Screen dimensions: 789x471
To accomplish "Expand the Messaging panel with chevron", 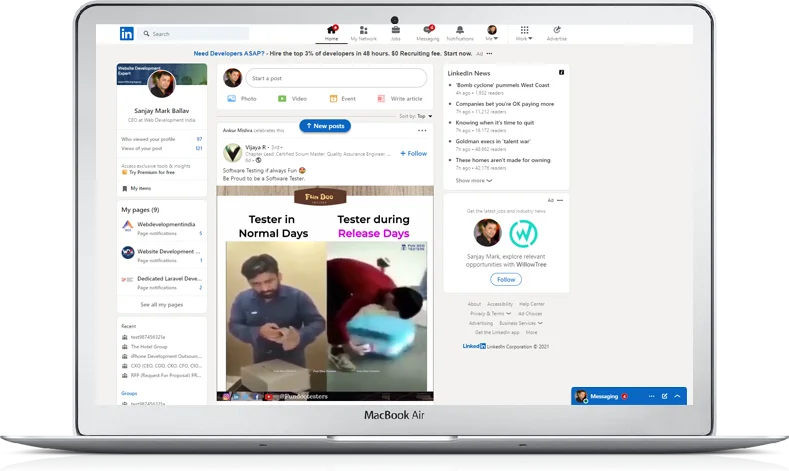I will pyautogui.click(x=677, y=397).
